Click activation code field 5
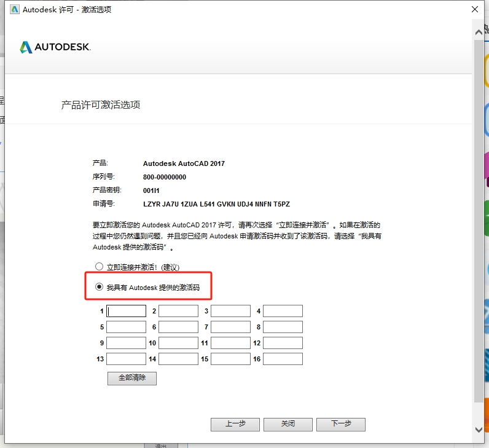The height and width of the screenshot is (448, 489). point(126,327)
